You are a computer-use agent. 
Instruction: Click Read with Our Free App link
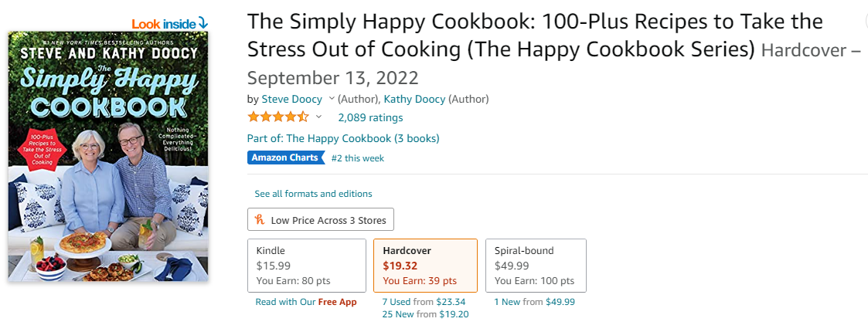coord(306,302)
